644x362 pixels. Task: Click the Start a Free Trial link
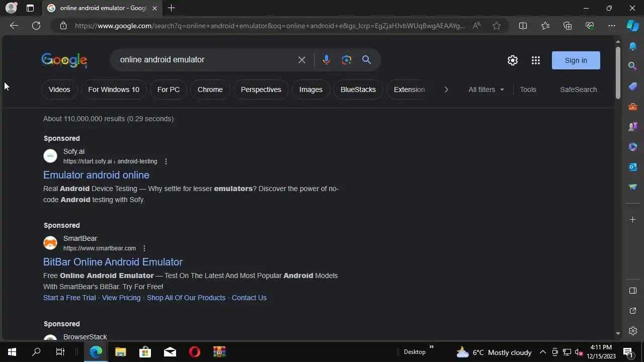point(69,298)
